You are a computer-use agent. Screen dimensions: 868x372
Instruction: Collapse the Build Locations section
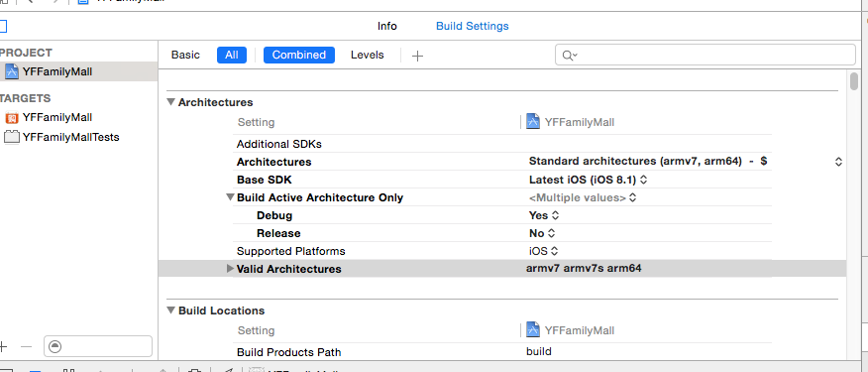171,310
